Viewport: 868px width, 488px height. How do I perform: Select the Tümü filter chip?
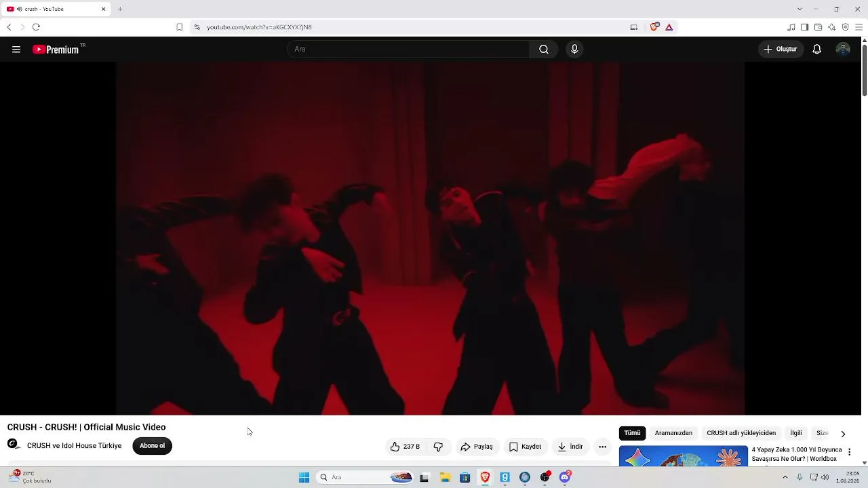632,433
